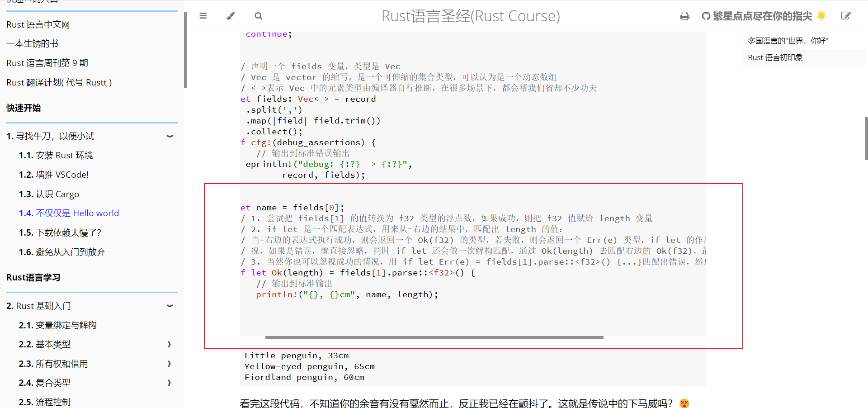The image size is (868, 408).
Task: Open font settings via the brush icon
Action: tap(231, 16)
